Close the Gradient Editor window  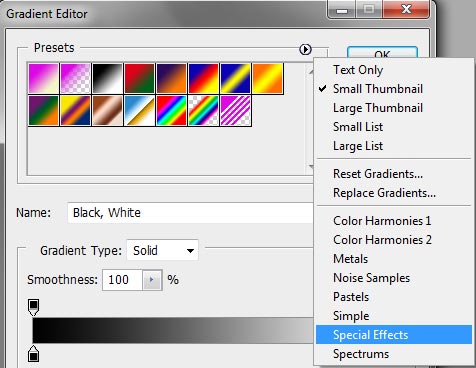pos(406,9)
